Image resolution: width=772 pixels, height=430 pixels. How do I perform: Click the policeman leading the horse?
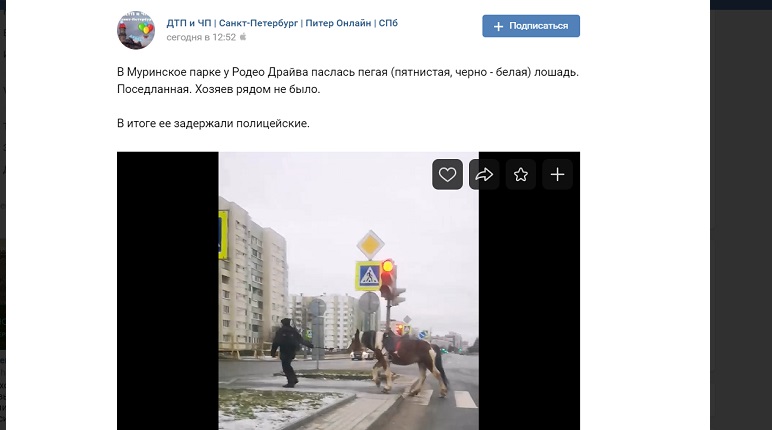click(x=288, y=352)
